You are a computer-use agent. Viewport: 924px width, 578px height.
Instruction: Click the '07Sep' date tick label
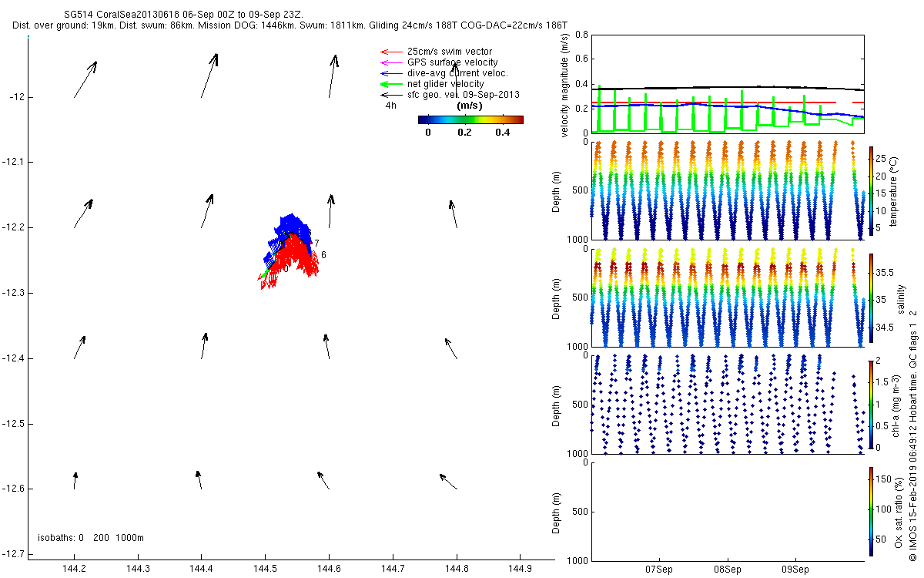pyautogui.click(x=660, y=570)
